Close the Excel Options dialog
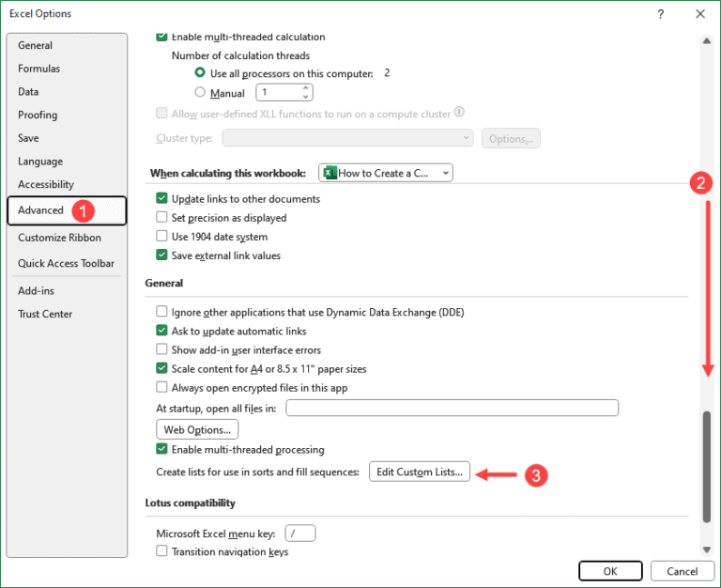The width and height of the screenshot is (721, 588). (x=699, y=14)
